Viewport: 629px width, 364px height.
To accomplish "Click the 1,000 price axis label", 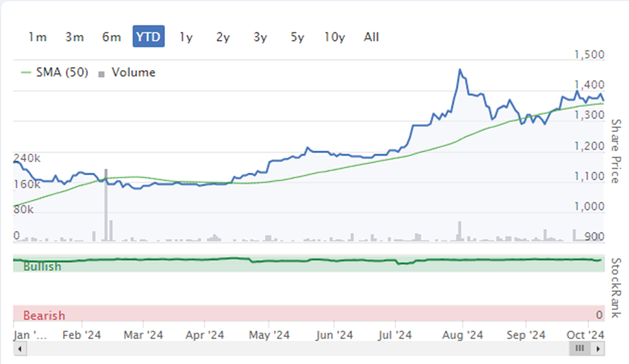I will click(590, 206).
